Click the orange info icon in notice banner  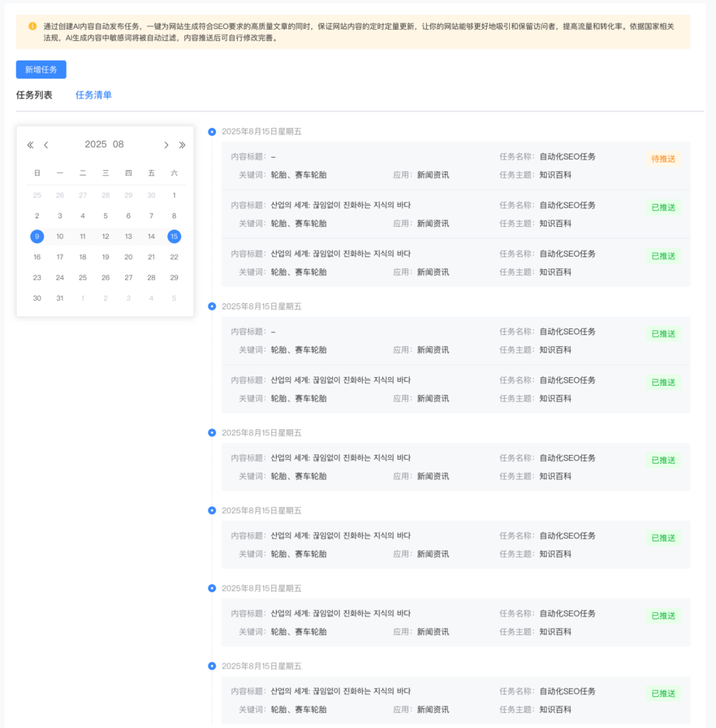click(x=32, y=26)
